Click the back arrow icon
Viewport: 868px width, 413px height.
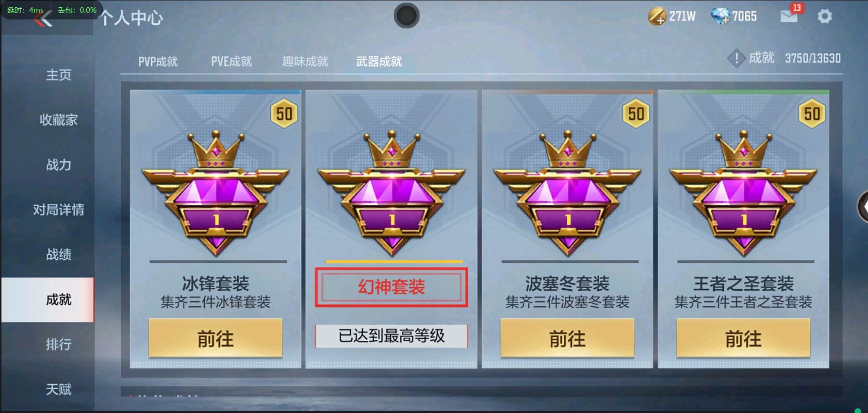pyautogui.click(x=44, y=19)
